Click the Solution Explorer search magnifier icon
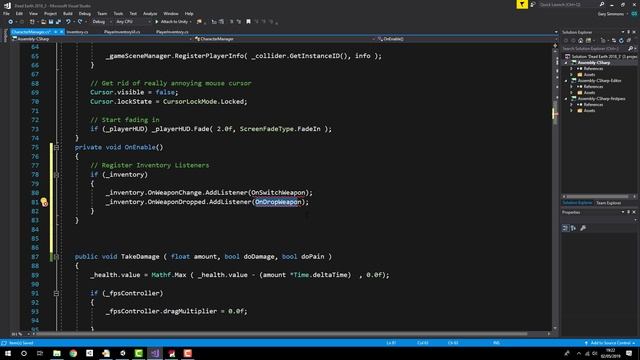Screen dimensions: 640x360 pyautogui.click(x=630, y=49)
